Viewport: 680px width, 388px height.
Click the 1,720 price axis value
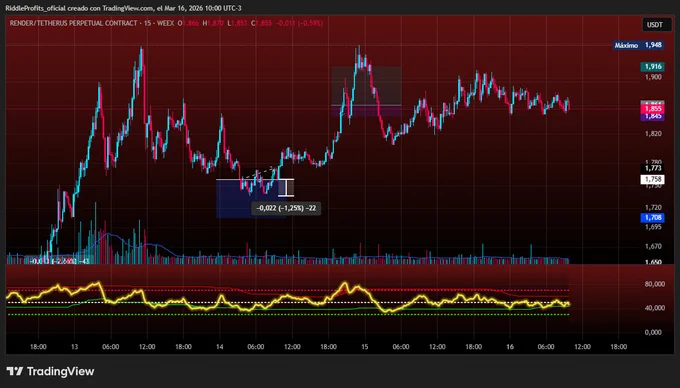[x=653, y=208]
